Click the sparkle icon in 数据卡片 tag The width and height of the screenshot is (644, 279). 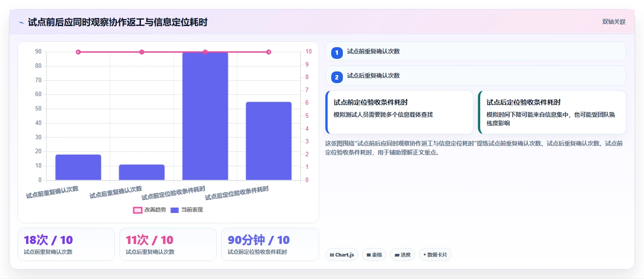(x=425, y=255)
